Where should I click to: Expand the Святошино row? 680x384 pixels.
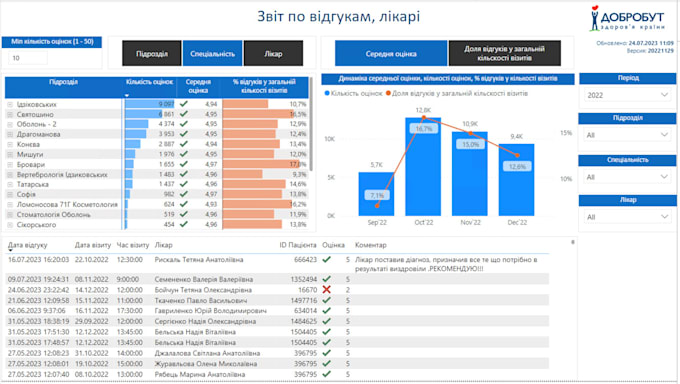10,115
